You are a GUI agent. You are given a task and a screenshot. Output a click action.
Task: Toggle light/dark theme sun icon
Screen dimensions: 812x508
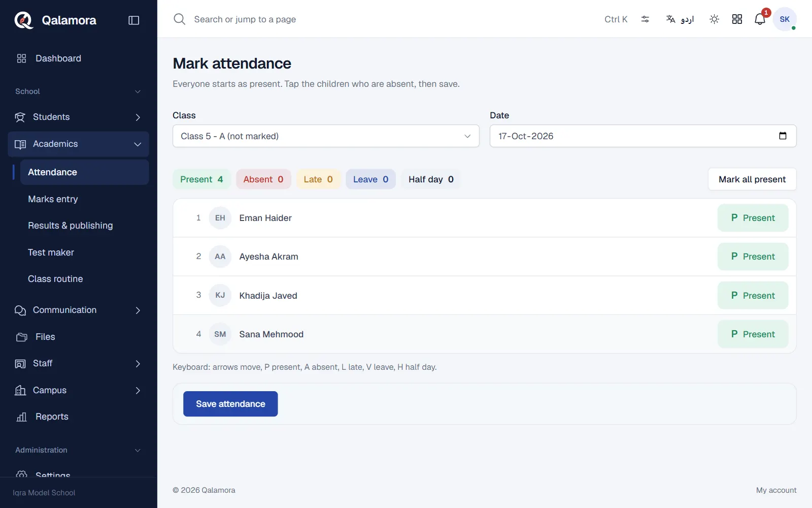click(714, 19)
